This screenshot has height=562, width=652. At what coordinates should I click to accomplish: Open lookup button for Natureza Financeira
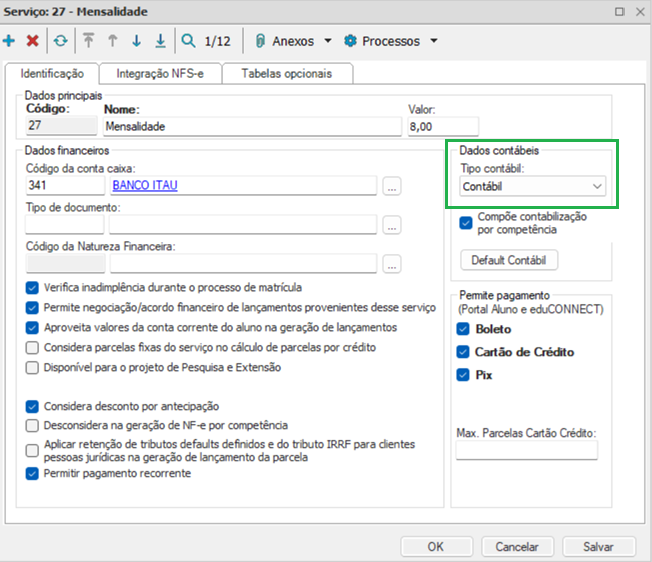click(x=392, y=264)
